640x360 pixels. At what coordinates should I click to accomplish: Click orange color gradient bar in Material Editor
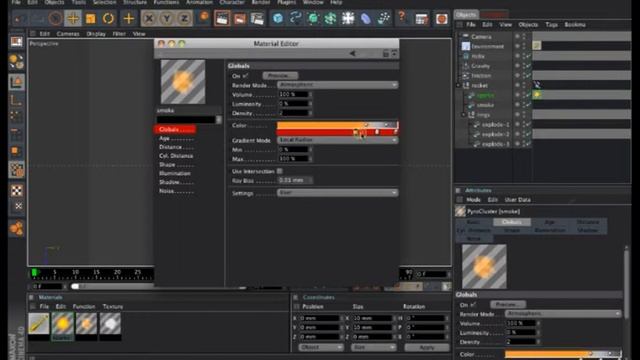337,125
